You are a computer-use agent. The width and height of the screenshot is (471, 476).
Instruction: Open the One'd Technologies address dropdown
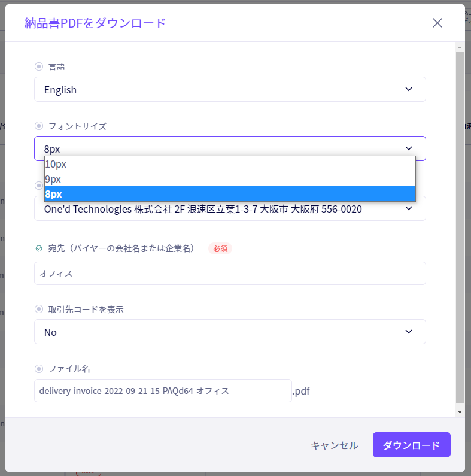tap(230, 208)
